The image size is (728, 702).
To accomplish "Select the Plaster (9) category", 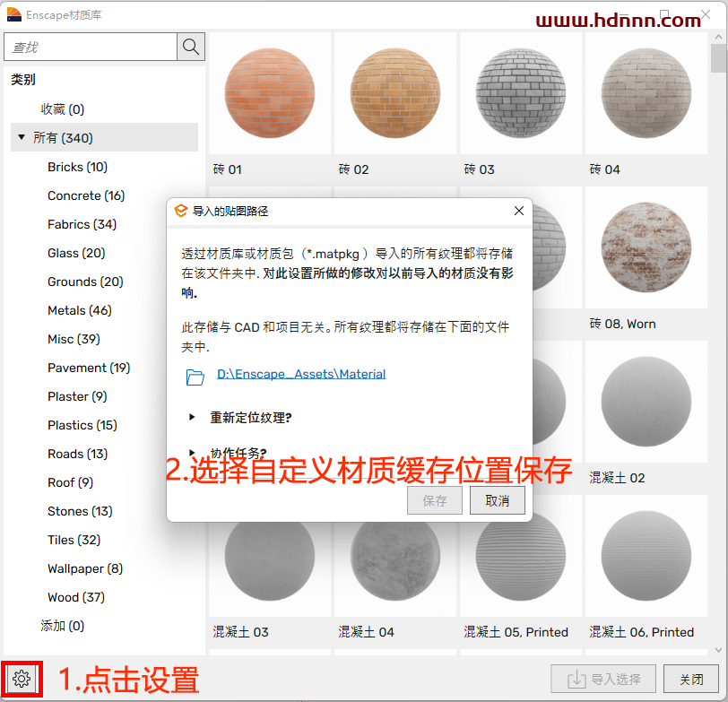I will click(77, 396).
